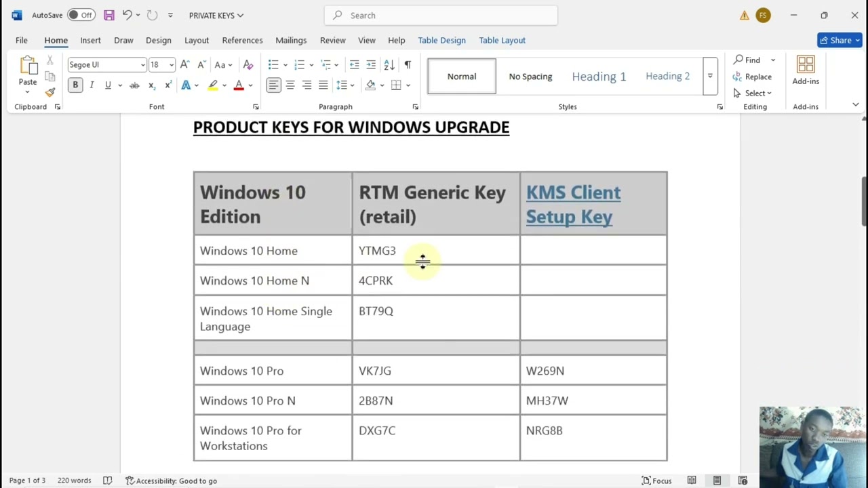Open the user account avatar

763,15
